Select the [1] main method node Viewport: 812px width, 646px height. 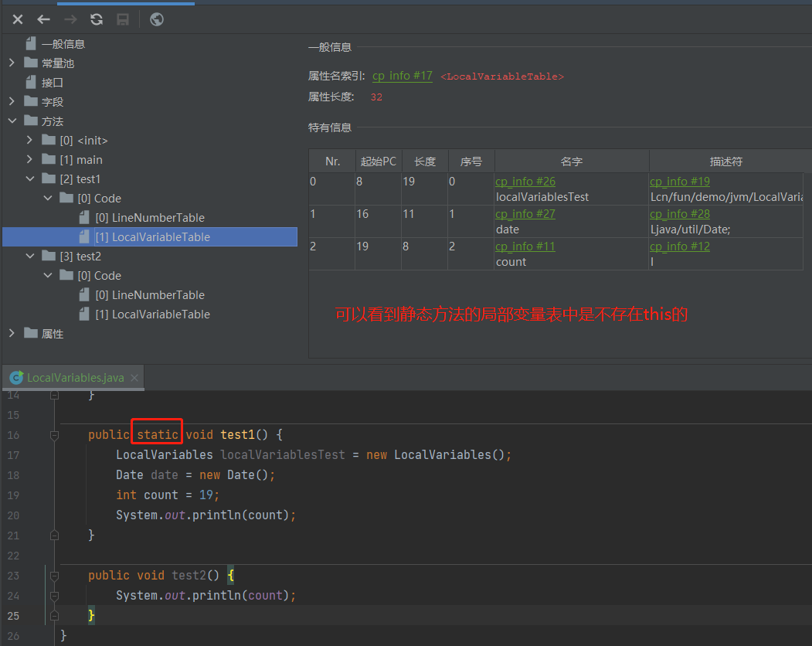click(x=81, y=159)
